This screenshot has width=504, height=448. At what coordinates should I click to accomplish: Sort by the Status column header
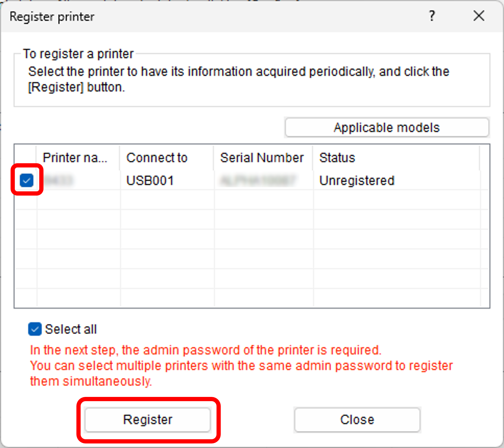[337, 158]
